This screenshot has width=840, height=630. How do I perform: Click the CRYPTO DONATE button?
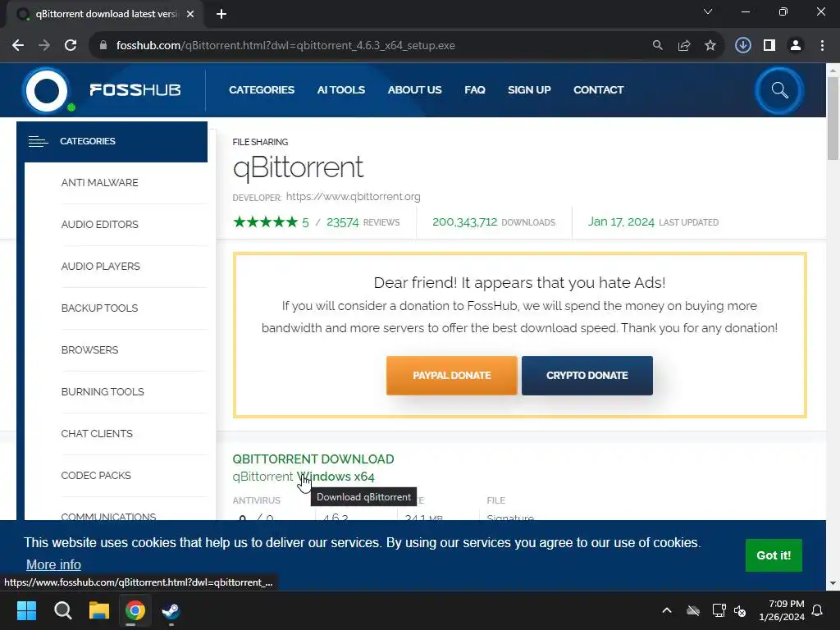pos(587,376)
